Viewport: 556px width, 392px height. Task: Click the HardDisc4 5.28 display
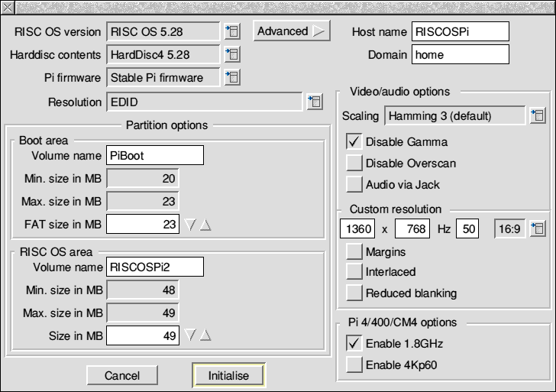163,54
